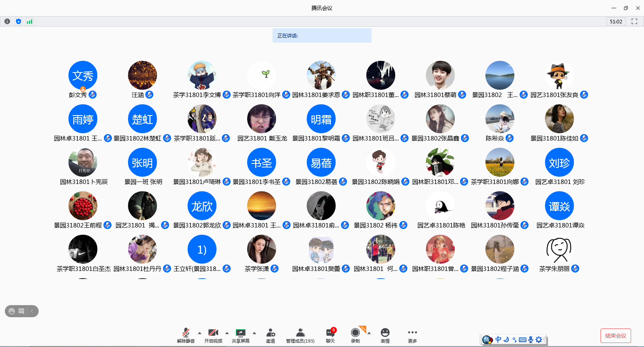Open the input method settings gear
Image resolution: width=644 pixels, height=347 pixels.
[x=539, y=340]
